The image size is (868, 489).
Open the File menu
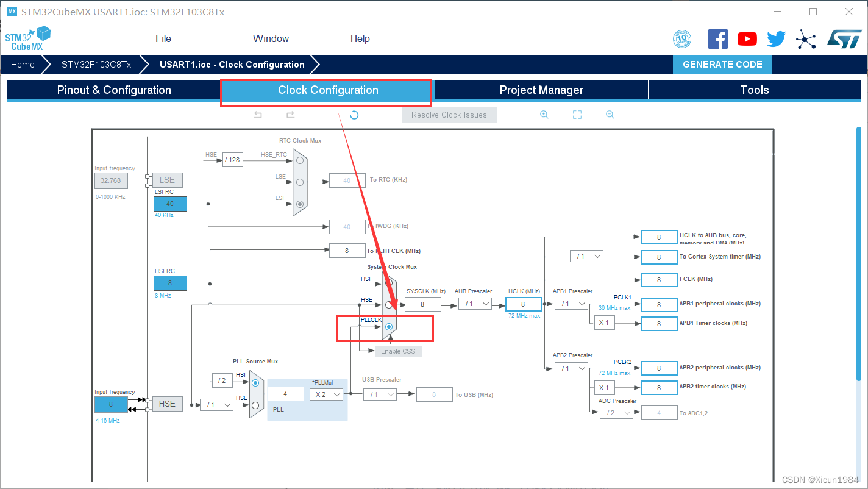(163, 38)
